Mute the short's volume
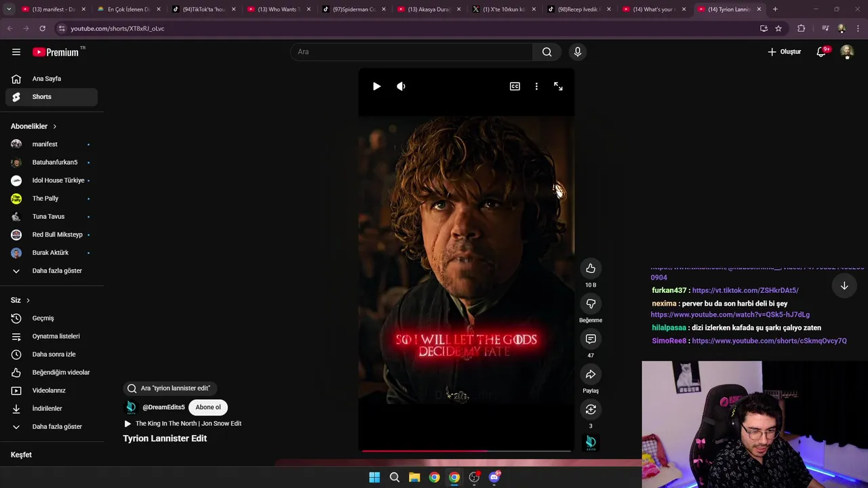The image size is (868, 488). (x=401, y=87)
